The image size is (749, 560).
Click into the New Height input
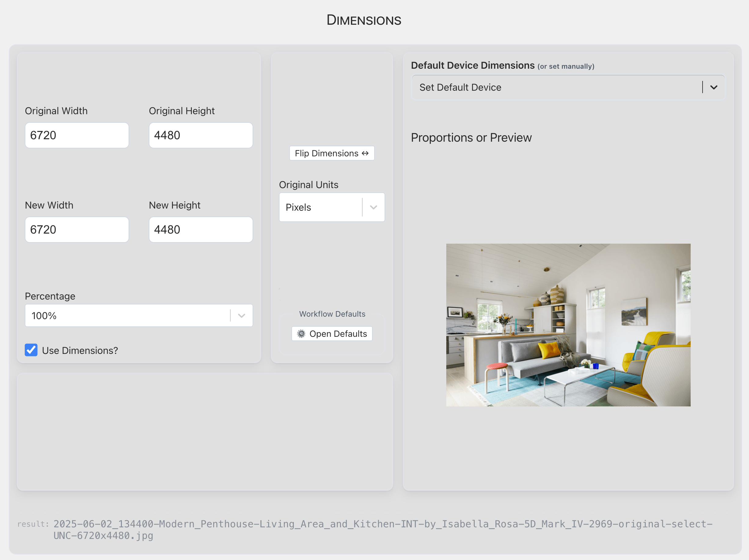201,230
